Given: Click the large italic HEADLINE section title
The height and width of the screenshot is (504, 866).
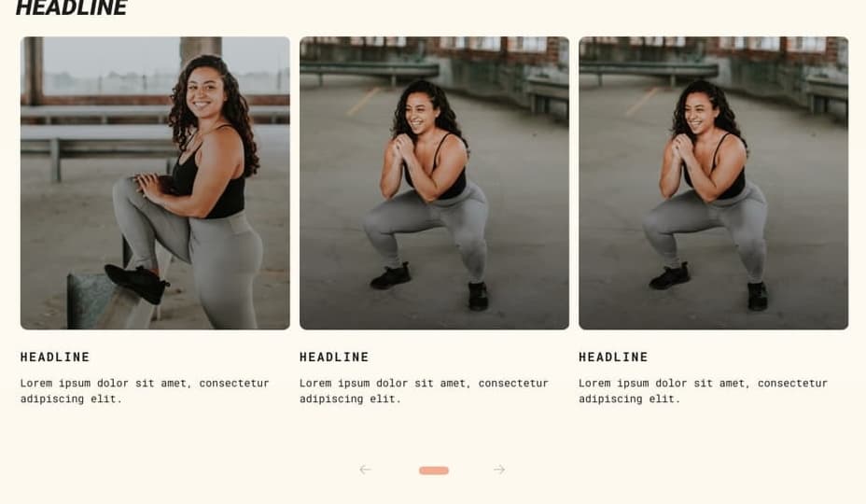Looking at the screenshot, I should pyautogui.click(x=72, y=7).
